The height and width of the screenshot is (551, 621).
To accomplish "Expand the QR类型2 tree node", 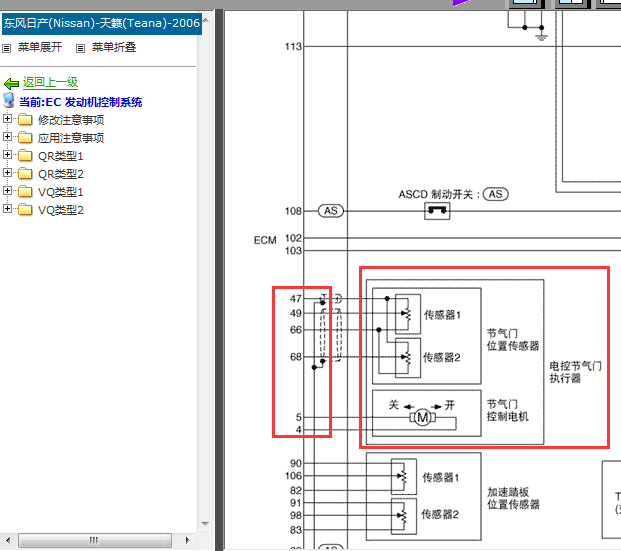I will (7, 173).
